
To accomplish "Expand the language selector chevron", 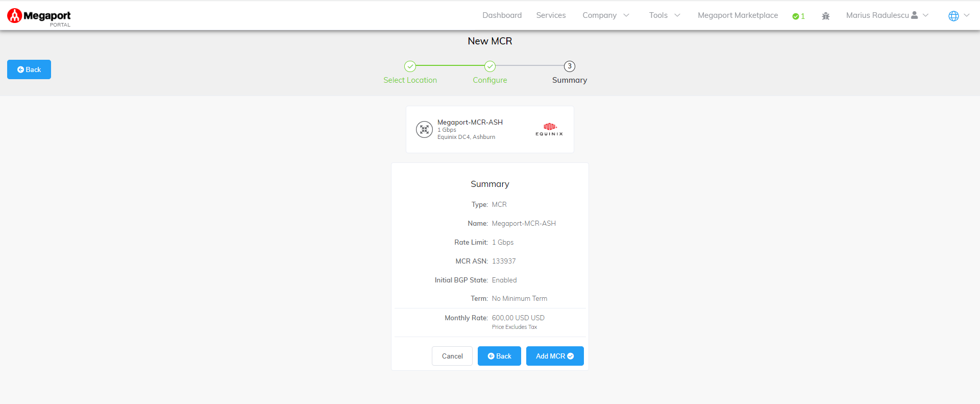I will coord(967,15).
